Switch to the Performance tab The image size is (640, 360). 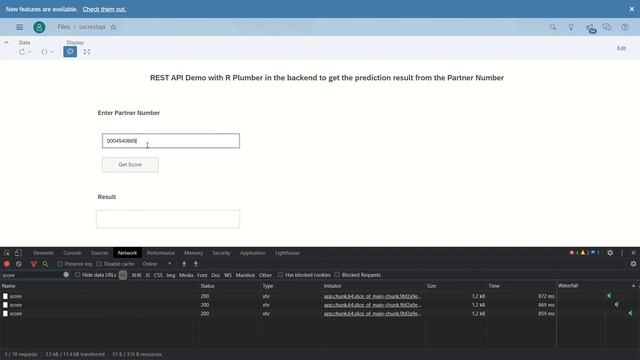coord(160,253)
